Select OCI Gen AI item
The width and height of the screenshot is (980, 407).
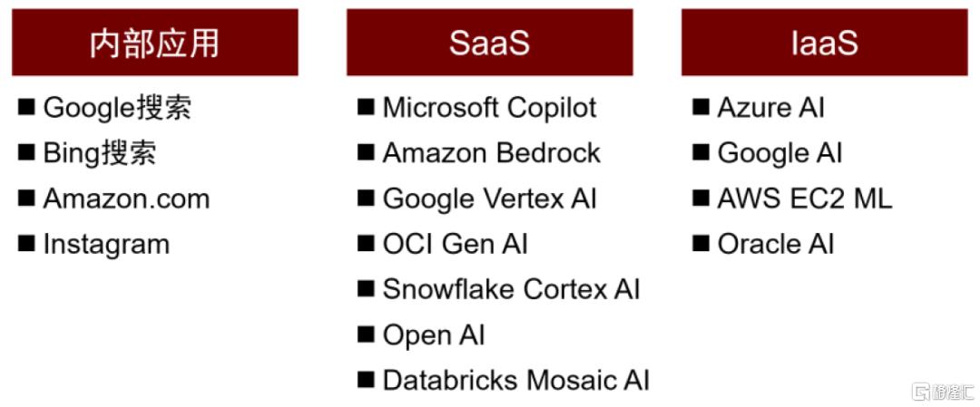(x=455, y=244)
